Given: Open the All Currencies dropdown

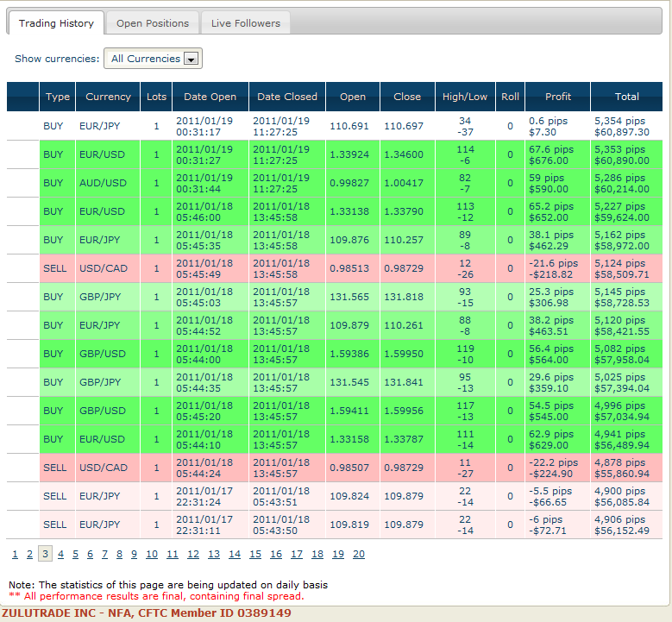Looking at the screenshot, I should [153, 59].
